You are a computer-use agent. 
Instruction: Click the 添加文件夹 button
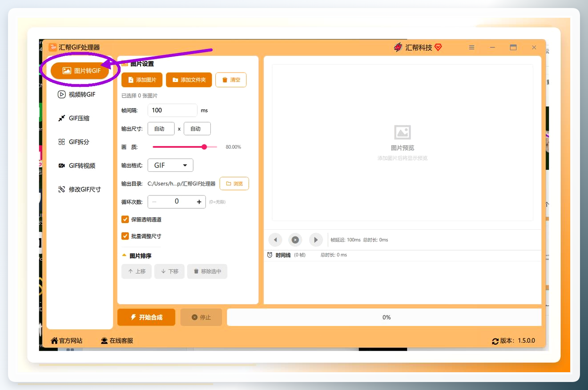pyautogui.click(x=189, y=80)
